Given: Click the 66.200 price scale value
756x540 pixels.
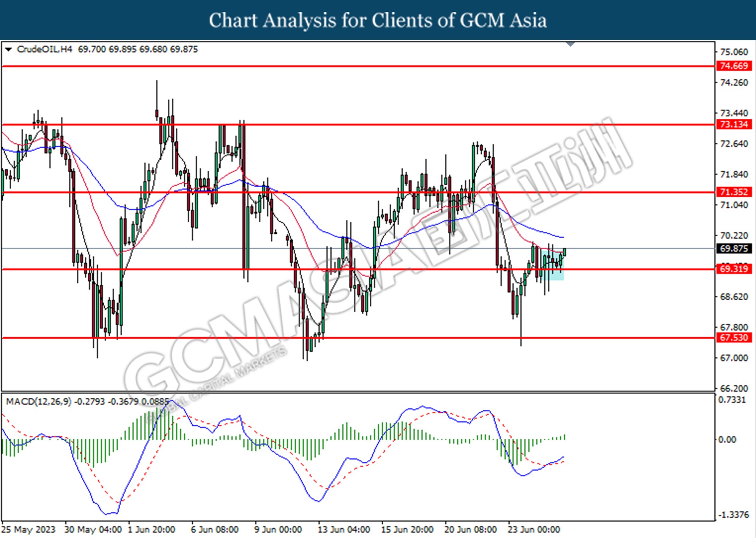Looking at the screenshot, I should (734, 389).
